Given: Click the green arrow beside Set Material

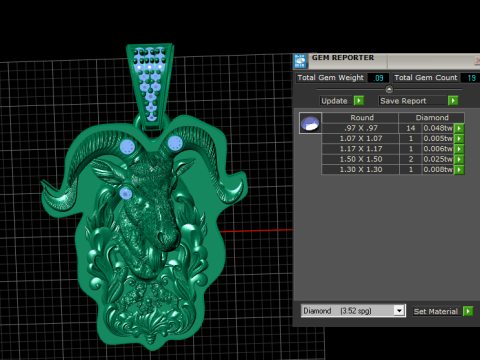Looking at the screenshot, I should click(x=468, y=311).
